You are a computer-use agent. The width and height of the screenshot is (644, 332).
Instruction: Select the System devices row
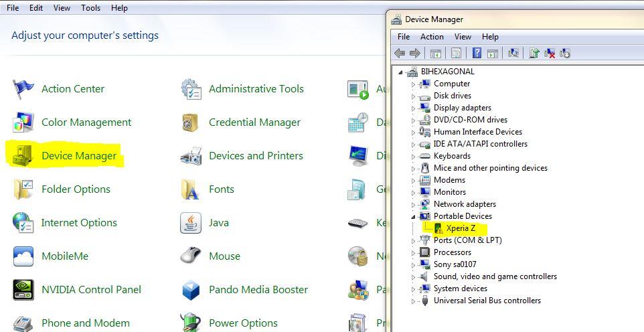(460, 288)
